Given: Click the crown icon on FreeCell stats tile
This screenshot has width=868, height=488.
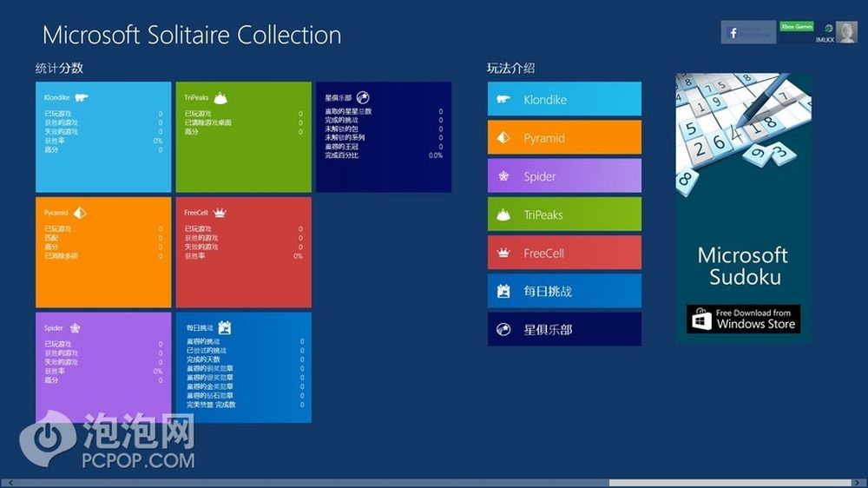Looking at the screenshot, I should (x=220, y=213).
